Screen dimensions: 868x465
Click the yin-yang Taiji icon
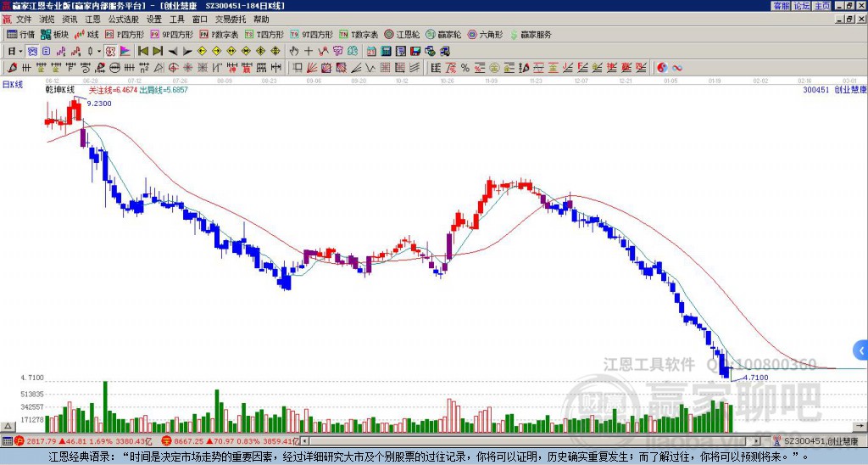point(662,68)
